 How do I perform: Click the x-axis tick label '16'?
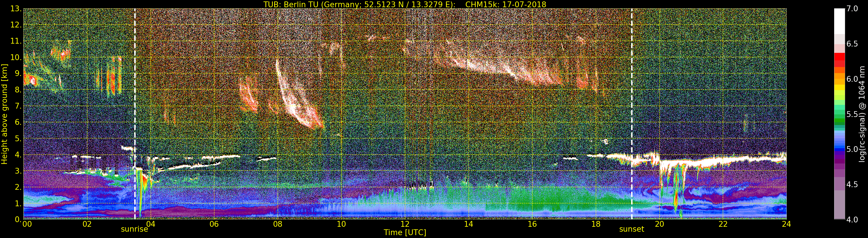532,224
